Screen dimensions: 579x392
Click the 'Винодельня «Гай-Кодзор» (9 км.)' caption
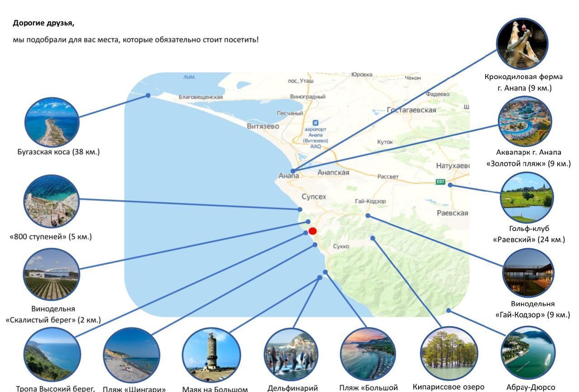[x=533, y=309]
